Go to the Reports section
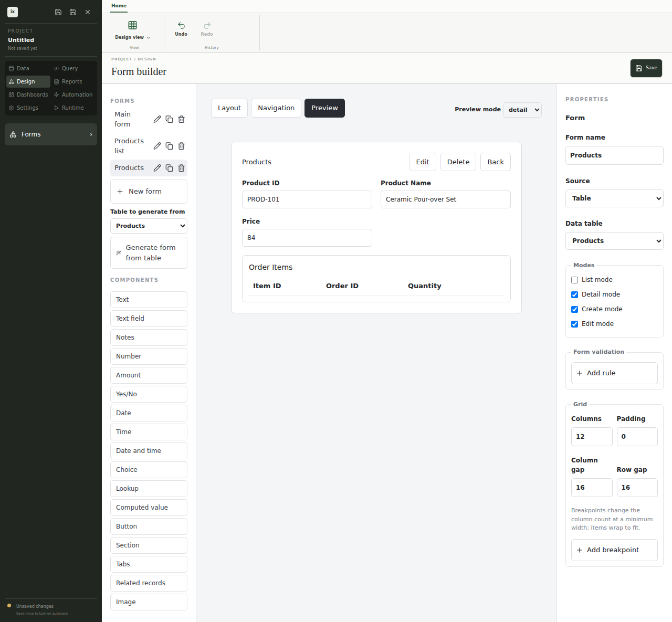 (x=73, y=81)
